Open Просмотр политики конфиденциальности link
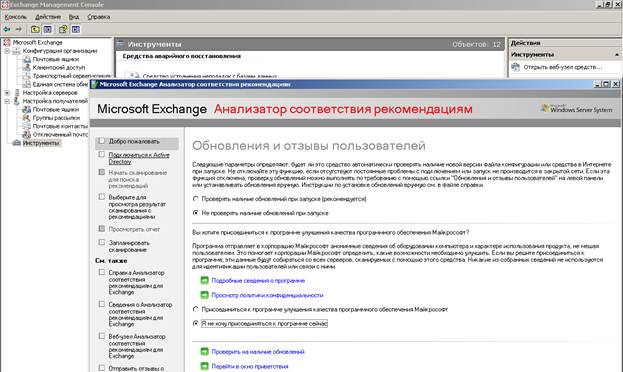The image size is (623, 372). pyautogui.click(x=267, y=295)
